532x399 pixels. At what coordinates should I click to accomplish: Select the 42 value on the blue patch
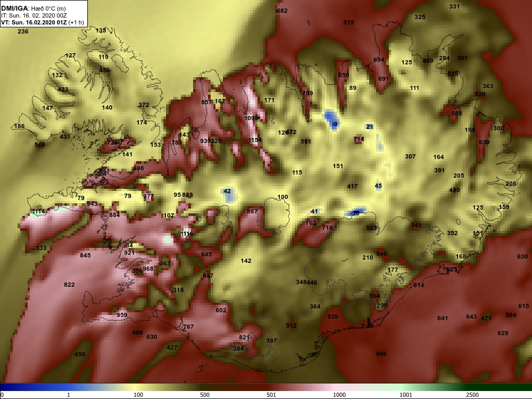click(x=227, y=192)
